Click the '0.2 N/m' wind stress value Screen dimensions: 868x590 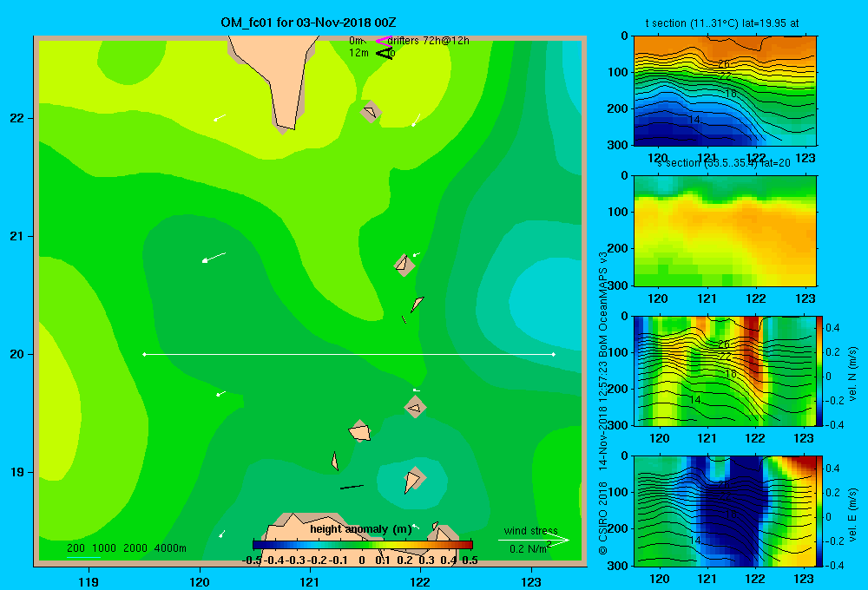[529, 548]
